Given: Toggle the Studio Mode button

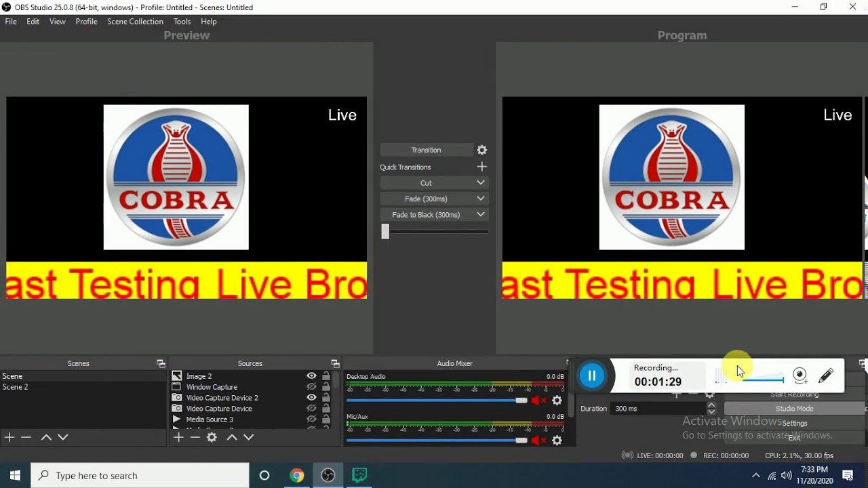Looking at the screenshot, I should [795, 409].
